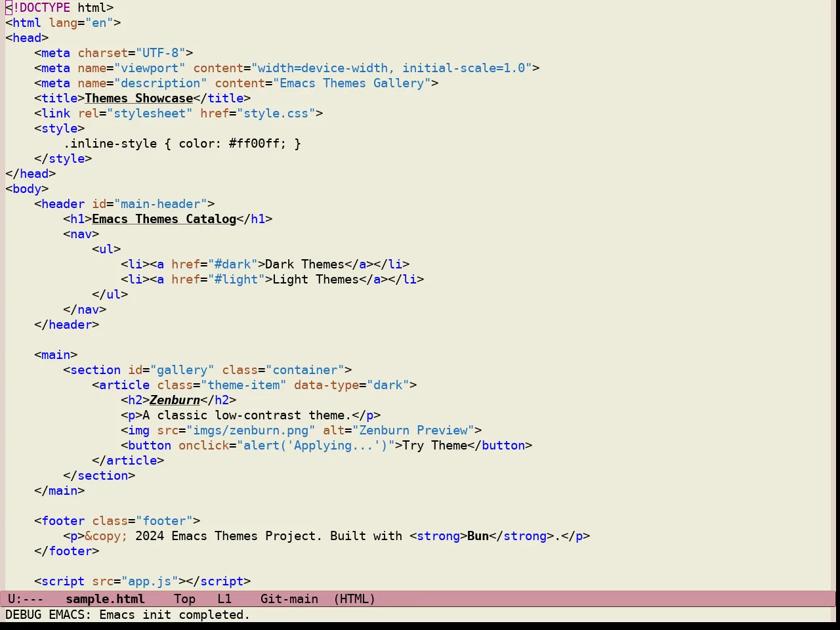Click the 'A classic low-contrast theme.' paragraph text
This screenshot has height=630, width=840.
pyautogui.click(x=247, y=415)
